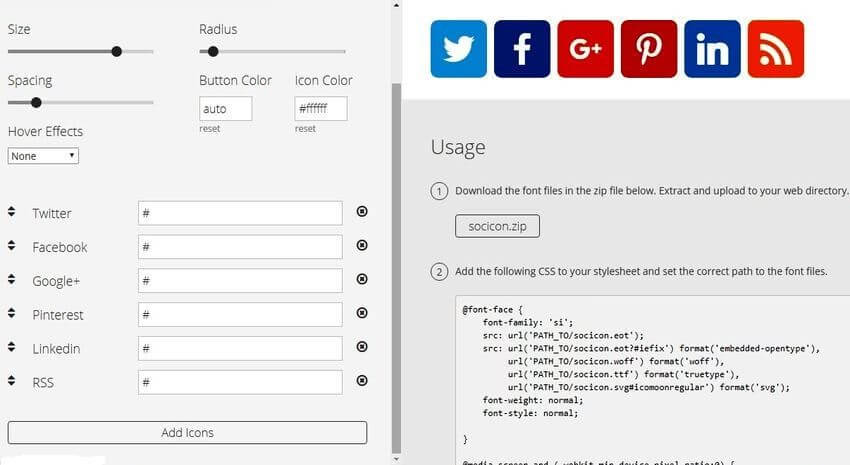
Task: Click the RSS feed icon preview
Action: [775, 49]
